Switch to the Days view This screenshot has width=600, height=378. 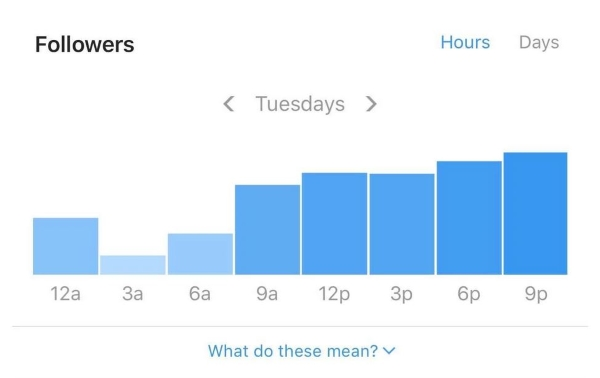click(539, 43)
